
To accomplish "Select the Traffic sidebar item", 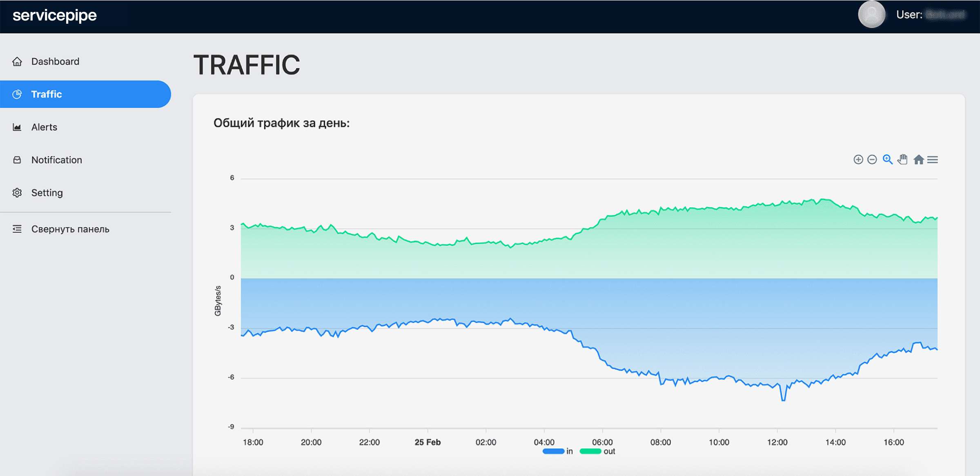I will 47,94.
